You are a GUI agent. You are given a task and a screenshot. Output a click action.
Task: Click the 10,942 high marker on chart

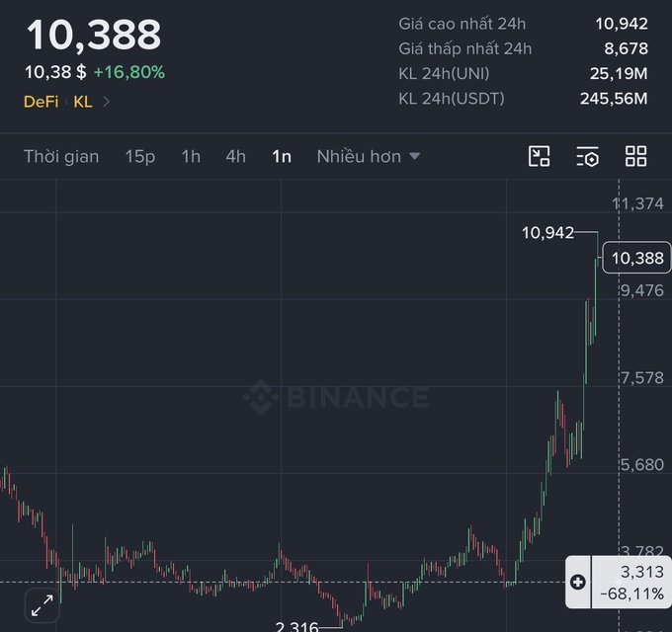547,233
